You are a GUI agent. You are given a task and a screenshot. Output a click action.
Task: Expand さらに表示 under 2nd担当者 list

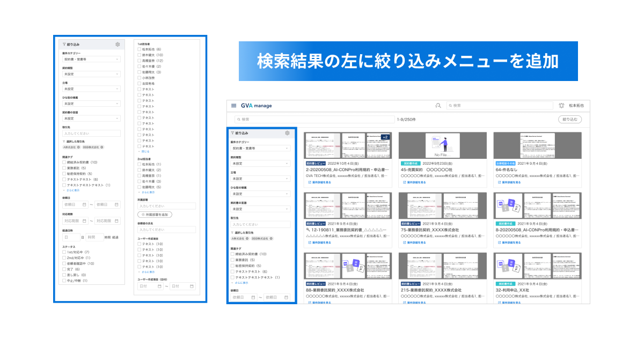pos(146,192)
